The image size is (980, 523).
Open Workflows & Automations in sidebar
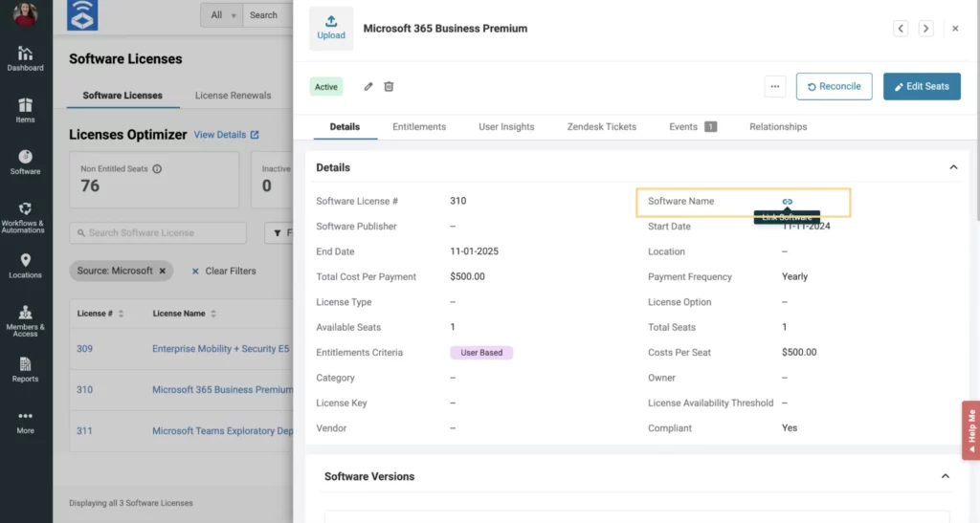click(x=26, y=217)
